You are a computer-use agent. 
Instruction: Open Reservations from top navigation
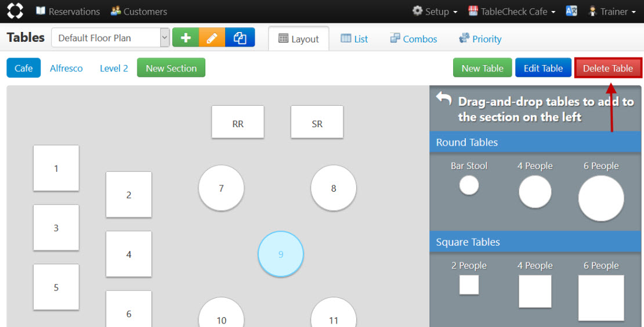(x=68, y=12)
